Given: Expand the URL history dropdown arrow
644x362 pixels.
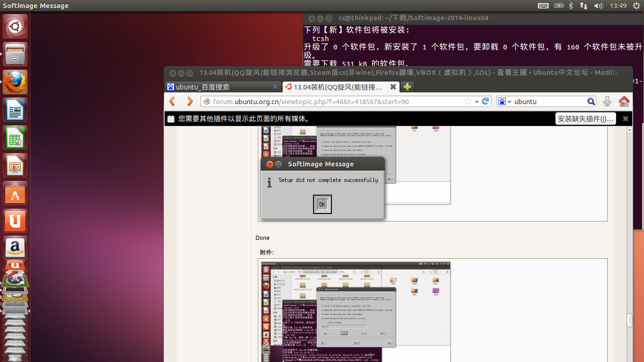Looking at the screenshot, I should tap(477, 102).
